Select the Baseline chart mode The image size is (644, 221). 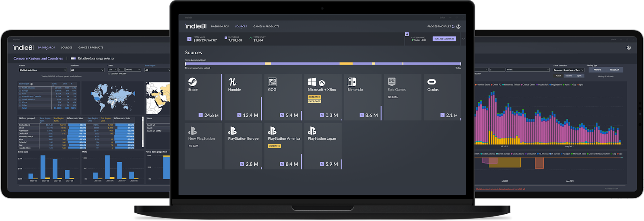click(x=568, y=76)
